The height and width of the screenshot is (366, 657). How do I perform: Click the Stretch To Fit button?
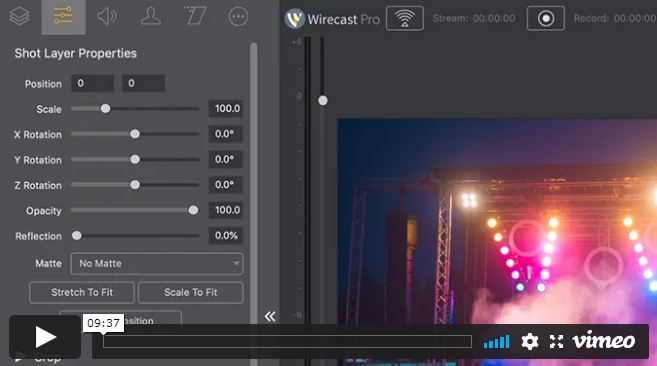pos(82,292)
